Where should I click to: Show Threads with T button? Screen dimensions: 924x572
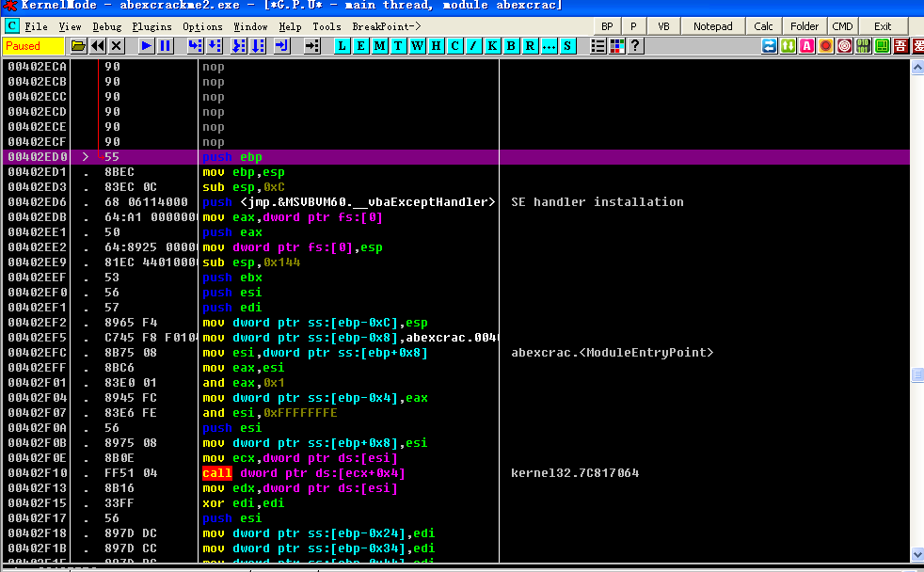click(x=398, y=46)
